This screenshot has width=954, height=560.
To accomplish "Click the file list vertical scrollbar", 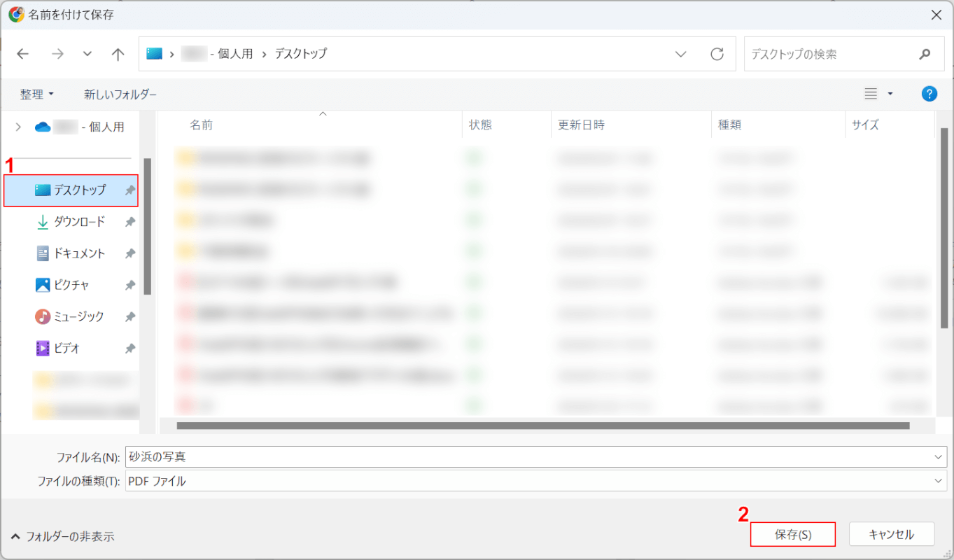I will tap(944, 227).
